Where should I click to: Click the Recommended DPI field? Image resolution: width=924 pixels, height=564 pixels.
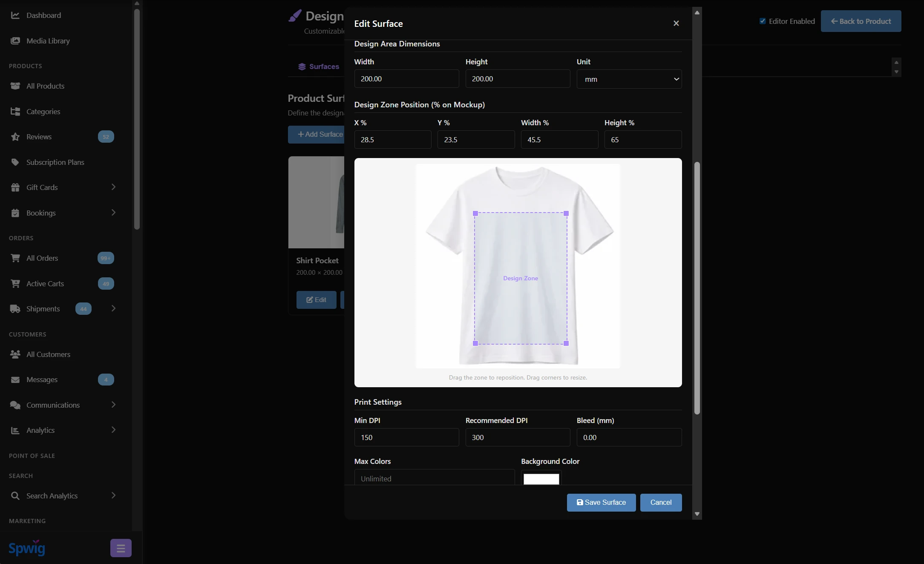(518, 437)
